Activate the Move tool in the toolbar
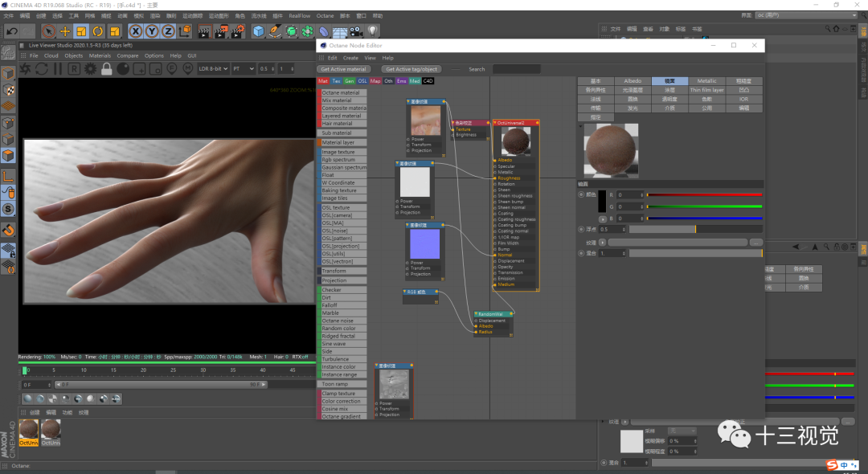868x474 pixels. (x=65, y=31)
